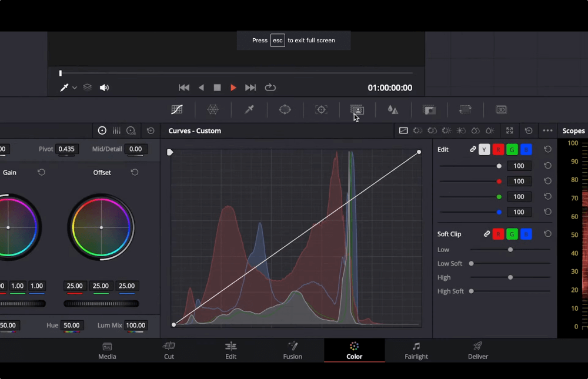Open the Magic Mask palette
Viewport: 588px width, 379px height.
pos(357,109)
